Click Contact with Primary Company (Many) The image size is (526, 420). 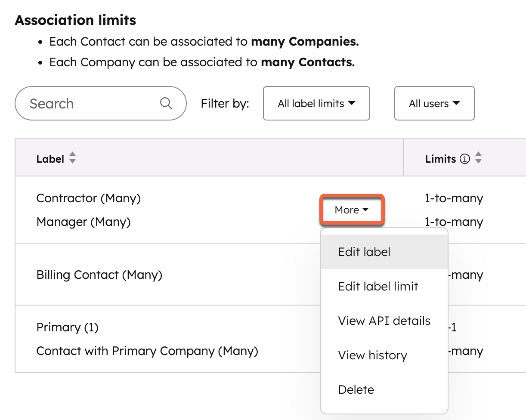point(147,351)
